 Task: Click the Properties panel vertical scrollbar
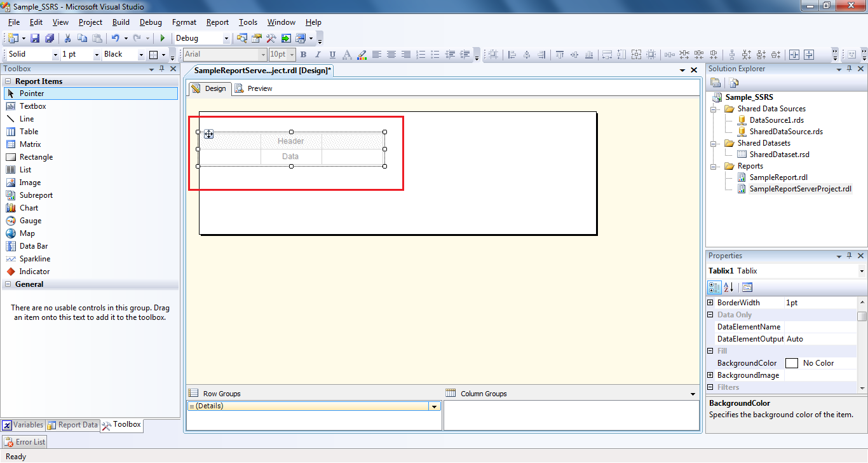(862, 344)
